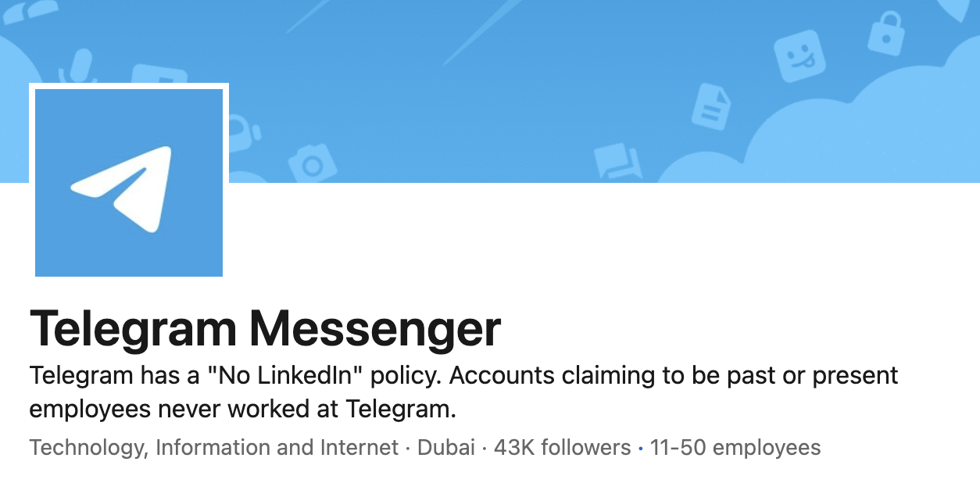Click the Telegram Messenger company name heading
Image resolution: width=980 pixels, height=483 pixels.
pos(265,329)
